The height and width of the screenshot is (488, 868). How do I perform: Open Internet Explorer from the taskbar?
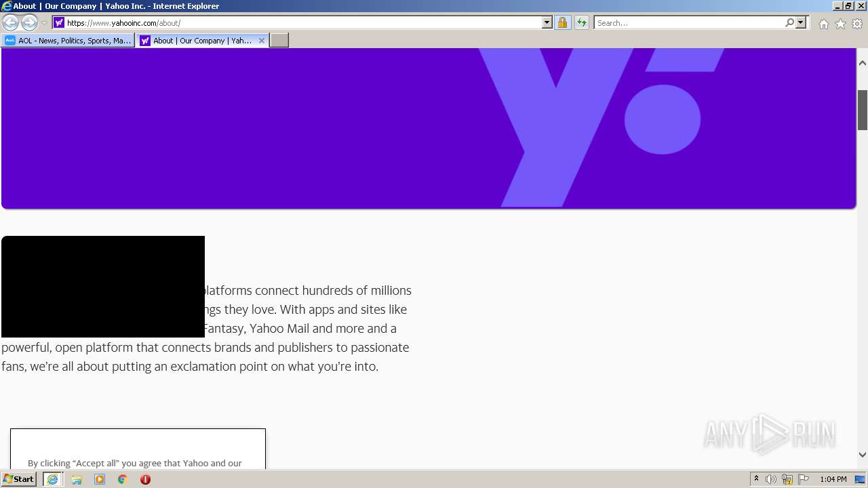(52, 479)
